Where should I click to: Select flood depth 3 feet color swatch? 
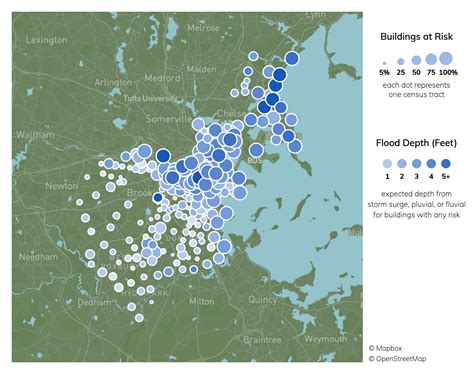coord(416,164)
